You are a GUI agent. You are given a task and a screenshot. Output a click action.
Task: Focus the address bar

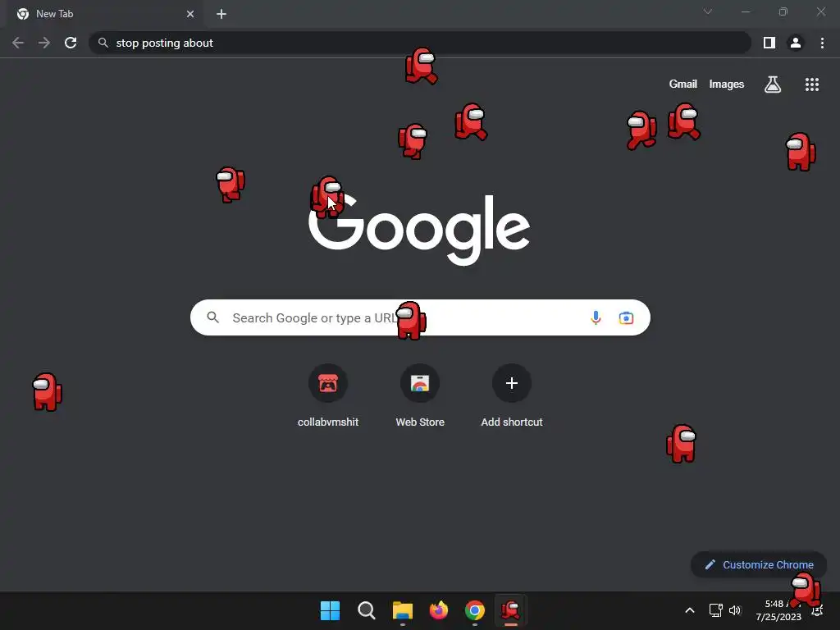pos(420,43)
